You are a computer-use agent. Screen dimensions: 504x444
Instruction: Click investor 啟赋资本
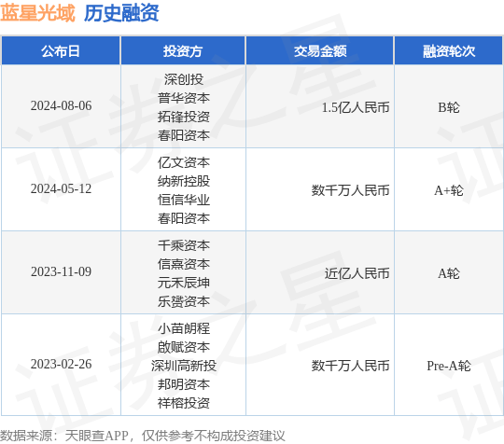tap(184, 347)
